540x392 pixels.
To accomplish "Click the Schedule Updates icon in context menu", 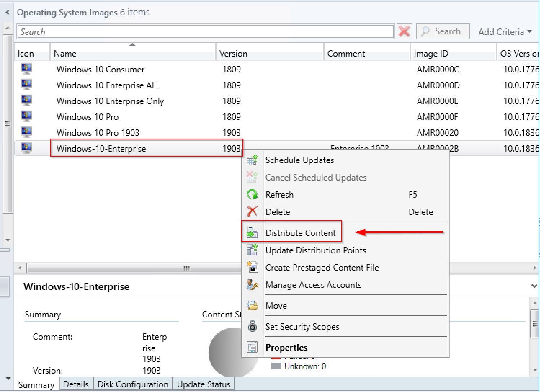I will tap(252, 160).
